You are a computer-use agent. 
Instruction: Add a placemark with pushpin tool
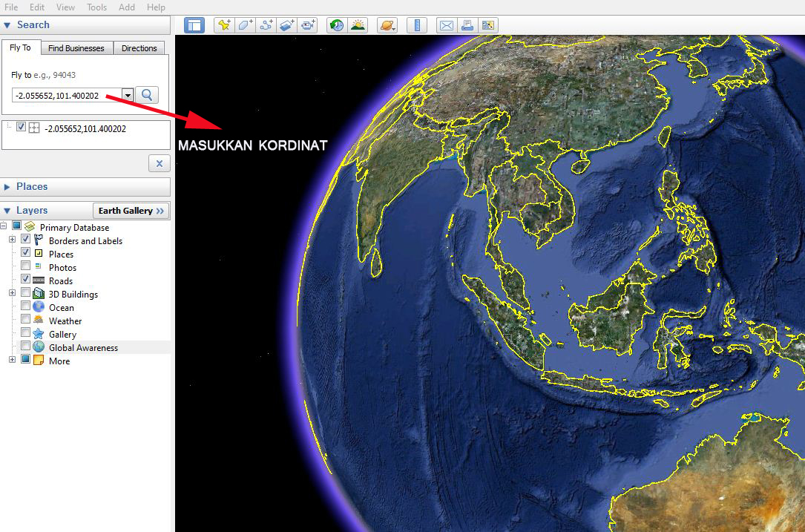224,25
